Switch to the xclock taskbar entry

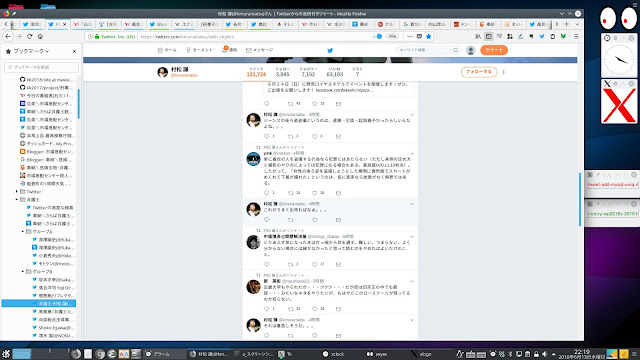333,354
